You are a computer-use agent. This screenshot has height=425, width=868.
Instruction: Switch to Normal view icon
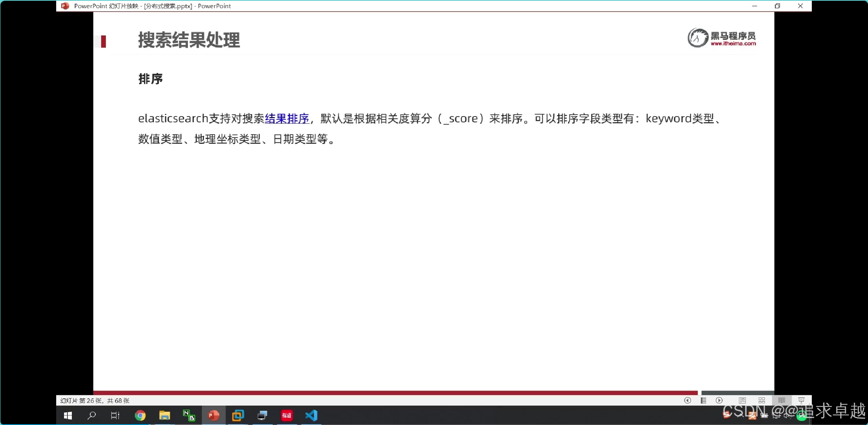pos(742,400)
